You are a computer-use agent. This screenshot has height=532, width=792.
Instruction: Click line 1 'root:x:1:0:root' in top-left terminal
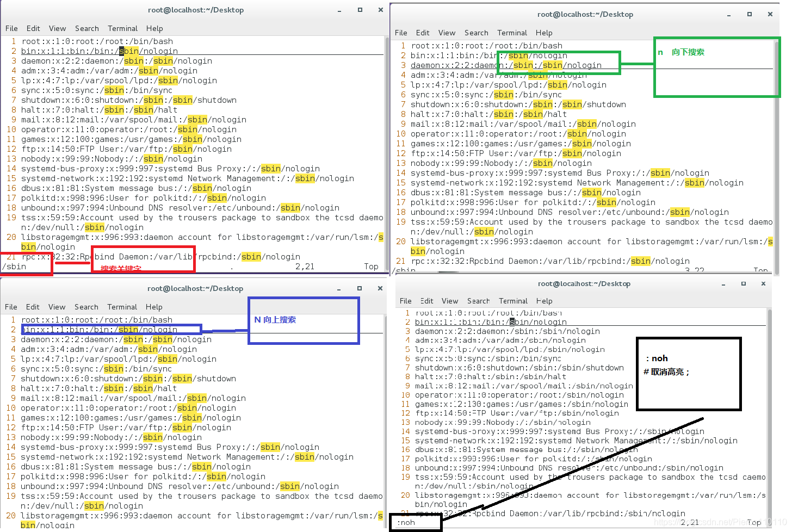pyautogui.click(x=97, y=41)
